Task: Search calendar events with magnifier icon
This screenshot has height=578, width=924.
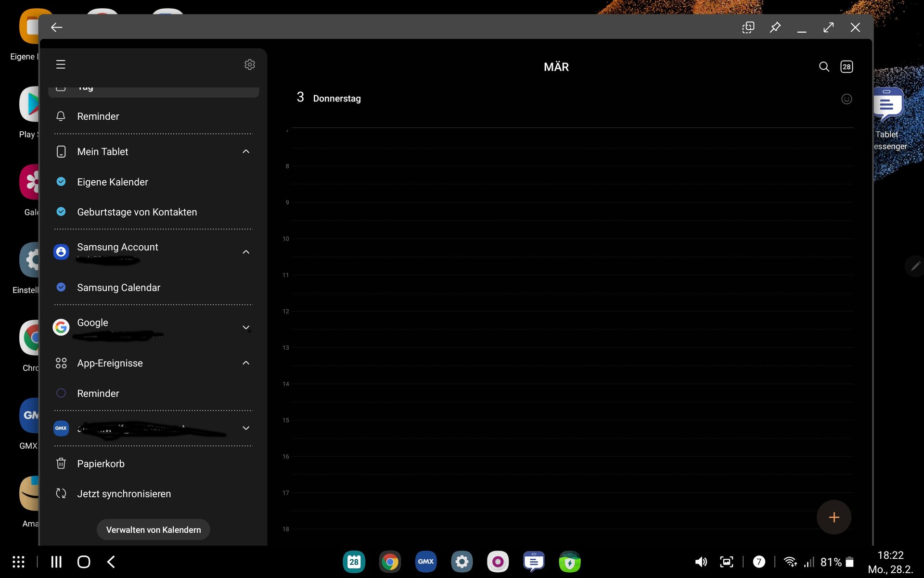Action: (824, 67)
